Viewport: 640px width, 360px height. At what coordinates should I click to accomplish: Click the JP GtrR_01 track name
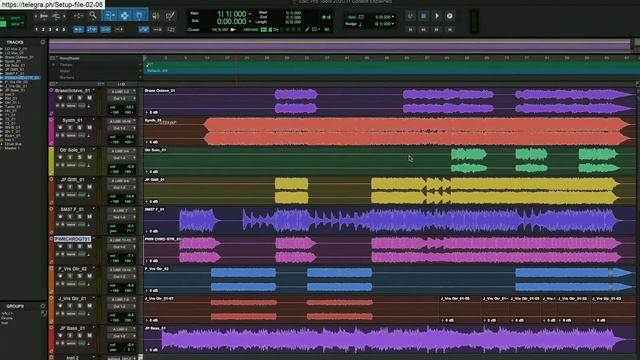pyautogui.click(x=72, y=180)
